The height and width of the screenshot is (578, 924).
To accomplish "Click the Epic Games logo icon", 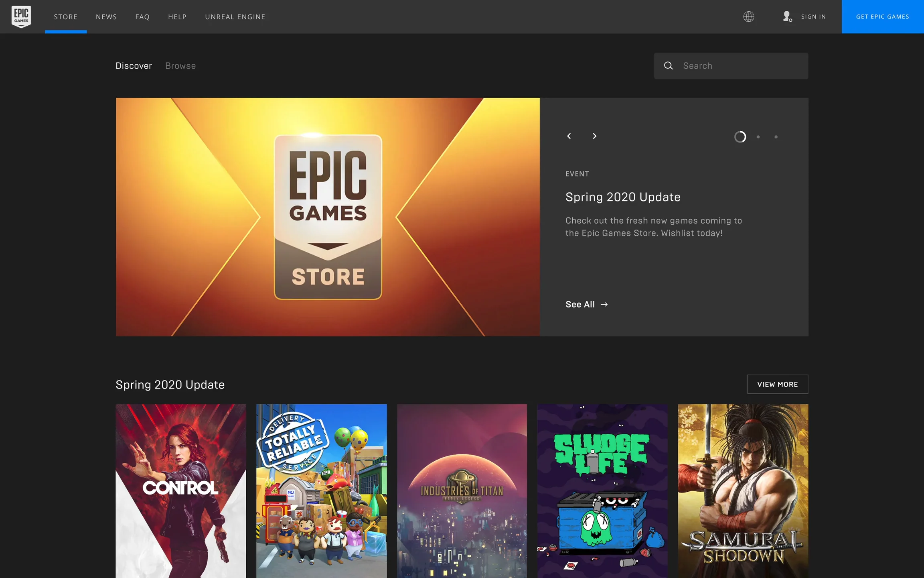I will 21,16.
